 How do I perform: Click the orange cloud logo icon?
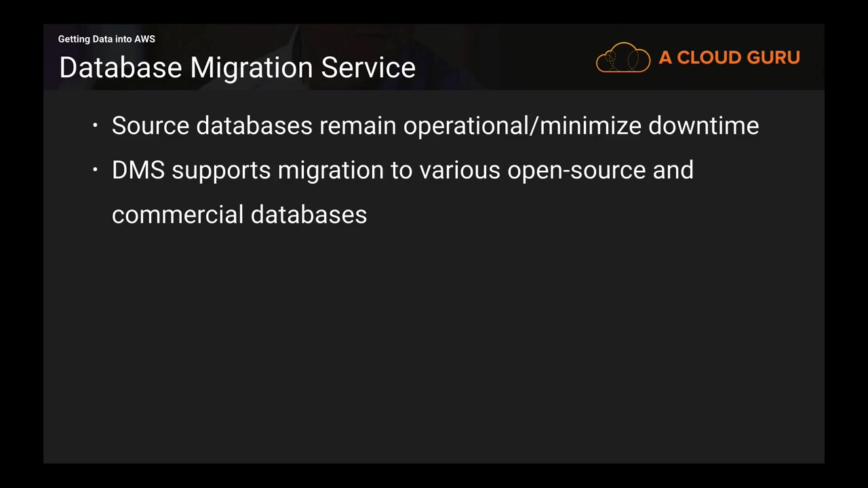coord(623,58)
